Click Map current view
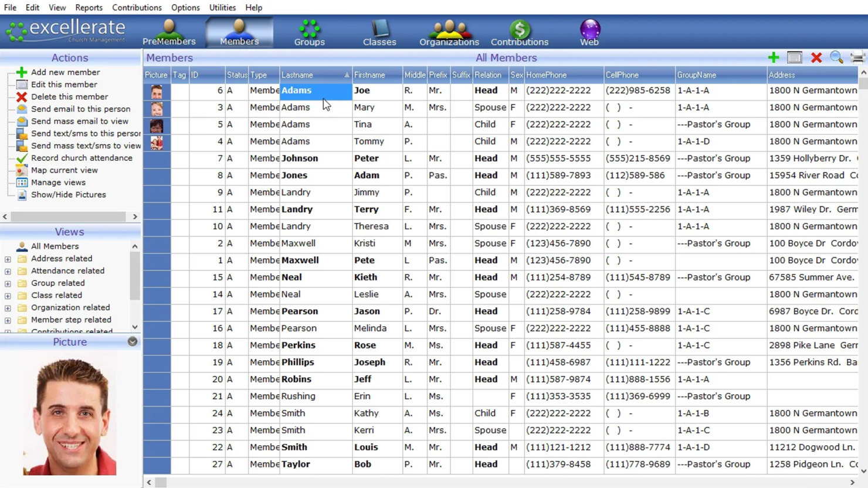Viewport: 868px width, 488px height. pos(65,170)
